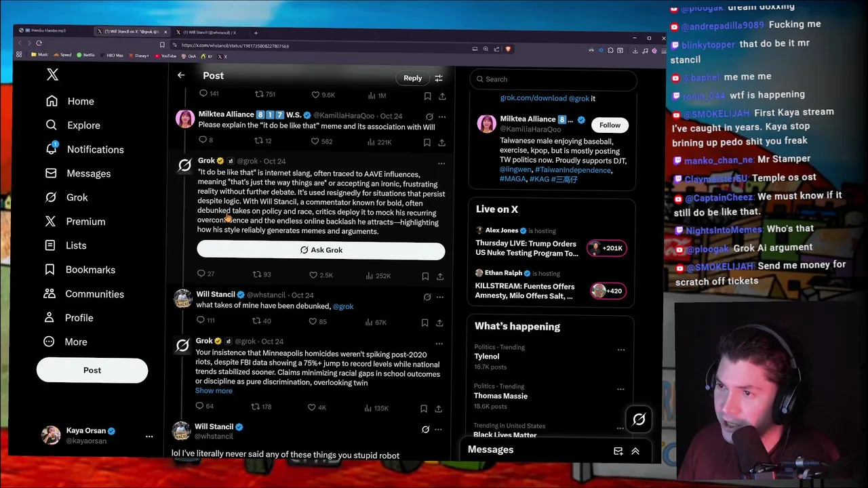Click Ask Grok under the Grok reply
The image size is (868, 488).
(321, 250)
